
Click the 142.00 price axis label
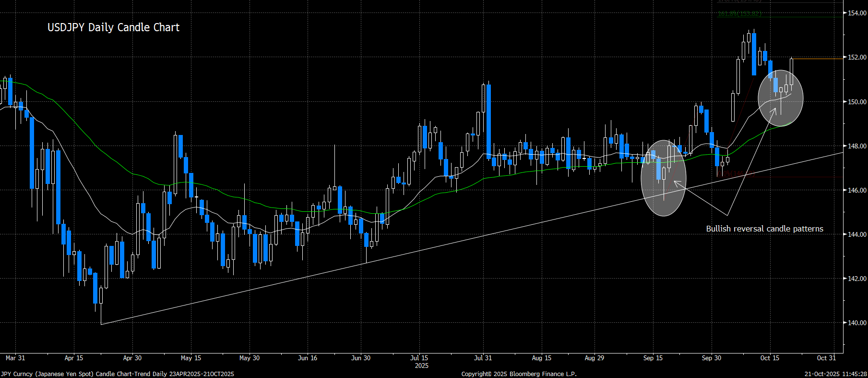tap(857, 279)
